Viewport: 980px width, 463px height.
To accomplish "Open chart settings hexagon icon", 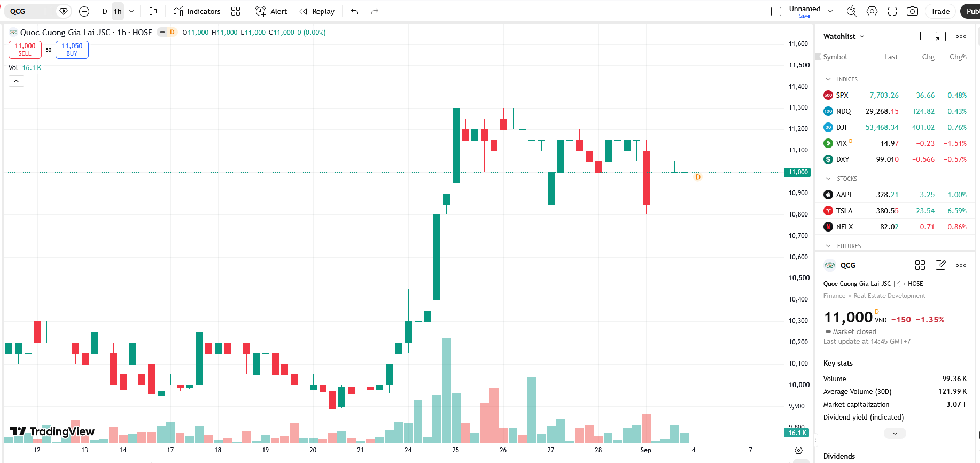I will pyautogui.click(x=872, y=11).
